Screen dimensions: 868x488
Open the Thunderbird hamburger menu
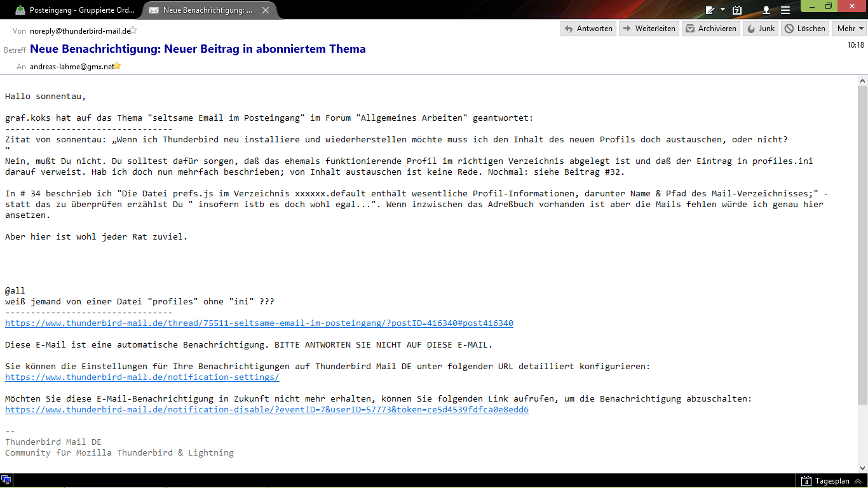pyautogui.click(x=785, y=10)
